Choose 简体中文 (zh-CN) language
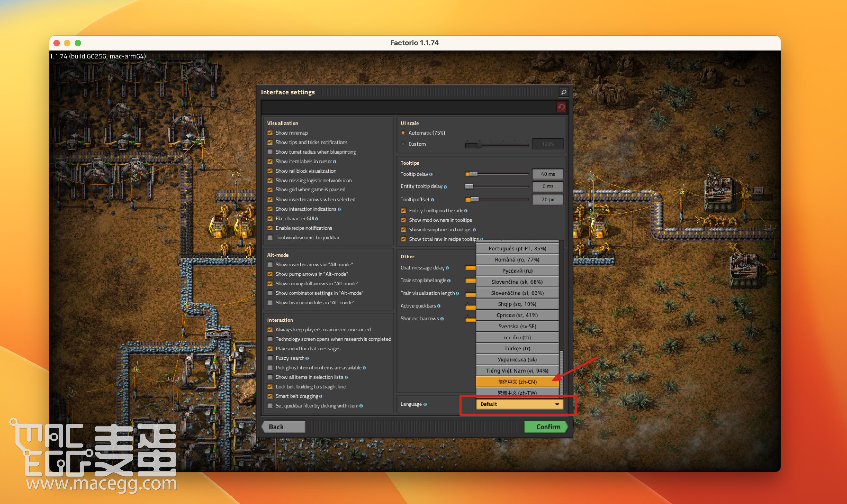 pos(517,382)
